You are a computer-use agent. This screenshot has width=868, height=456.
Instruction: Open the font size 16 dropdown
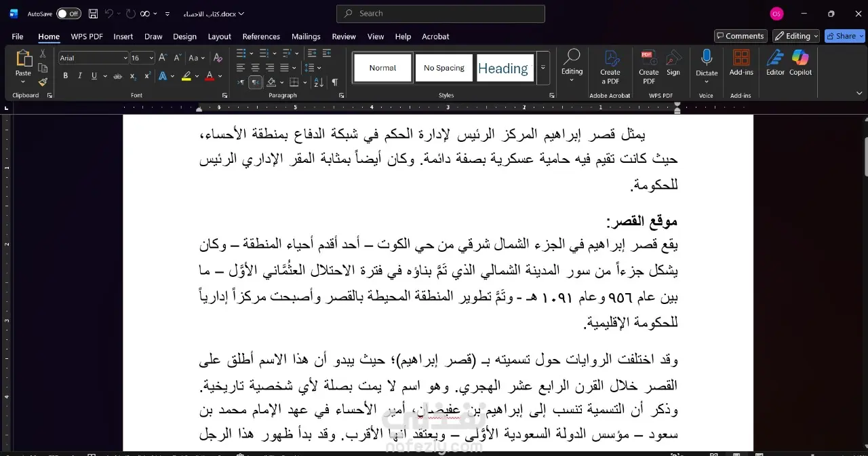151,58
